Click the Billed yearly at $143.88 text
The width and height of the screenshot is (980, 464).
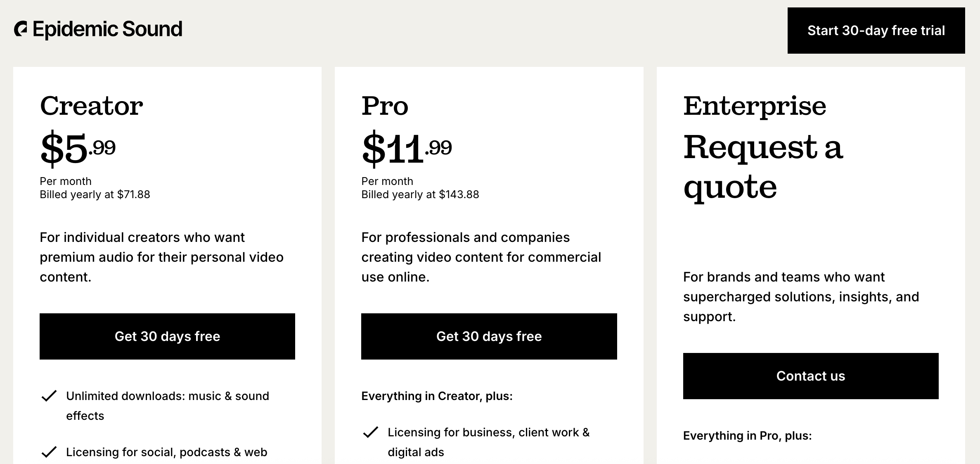pyautogui.click(x=420, y=194)
